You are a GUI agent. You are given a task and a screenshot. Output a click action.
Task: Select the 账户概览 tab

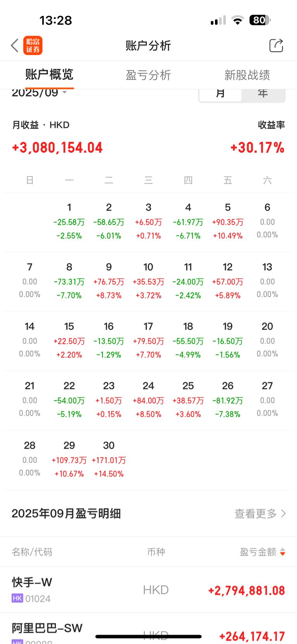49,75
